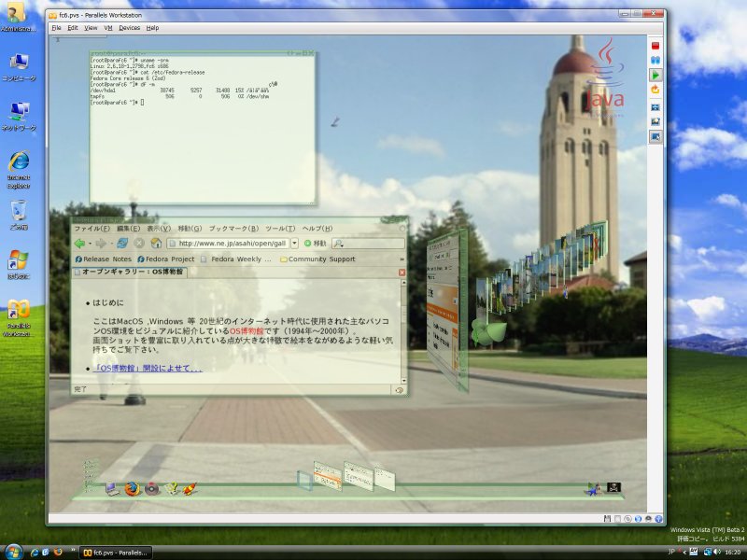Open the Help menu in Parallels Workstation

(152, 28)
